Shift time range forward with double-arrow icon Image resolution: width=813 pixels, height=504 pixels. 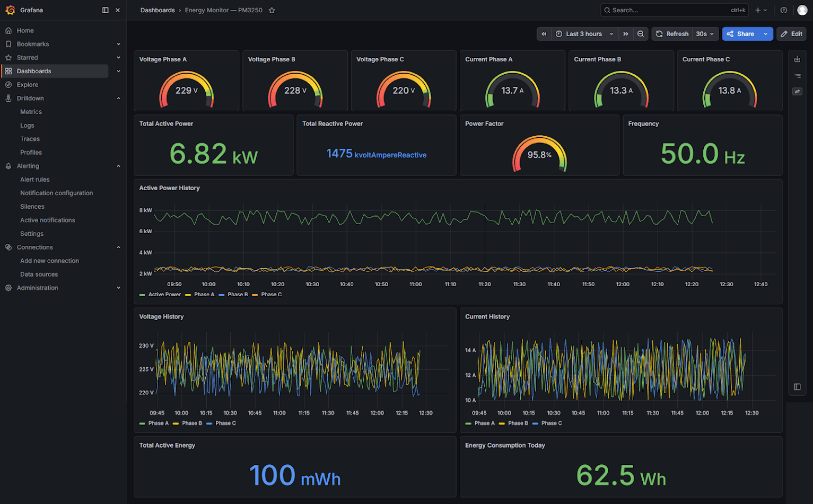coord(626,34)
